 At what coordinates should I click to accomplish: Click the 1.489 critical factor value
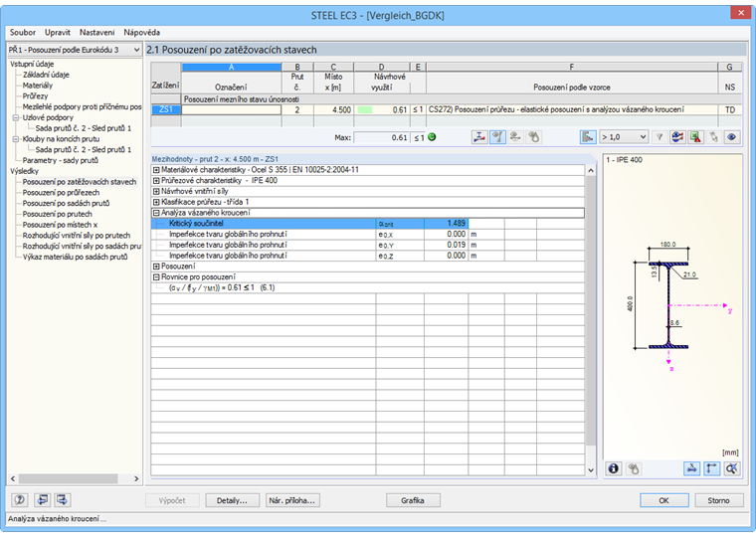point(446,223)
